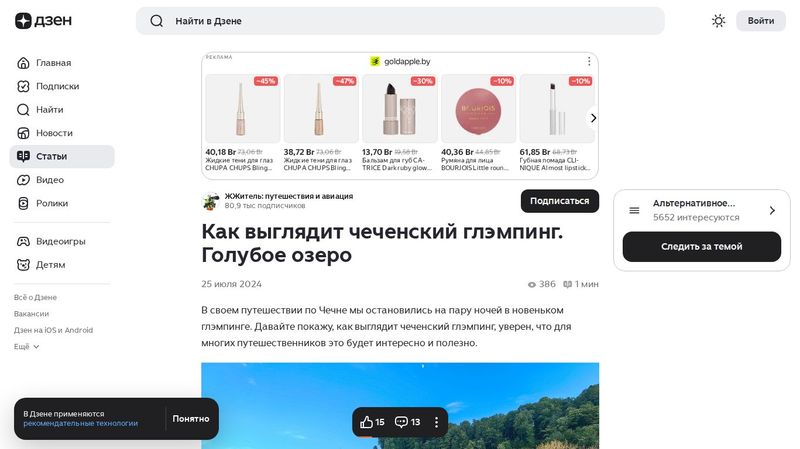Open the ad options three-dot menu
Viewport: 800px width, 449px height.
(x=589, y=61)
